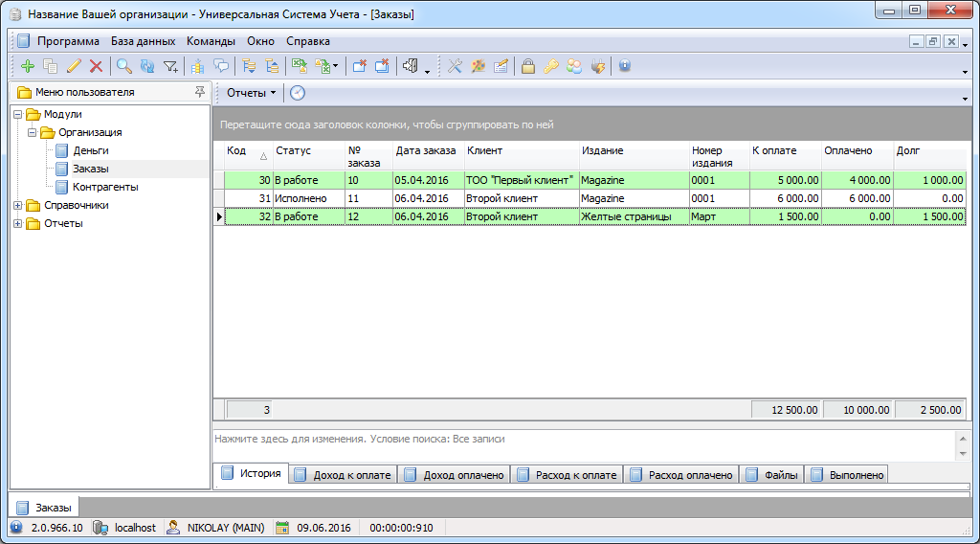The height and width of the screenshot is (544, 980).
Task: Select the Исполнено status cell
Action: [x=309, y=198]
